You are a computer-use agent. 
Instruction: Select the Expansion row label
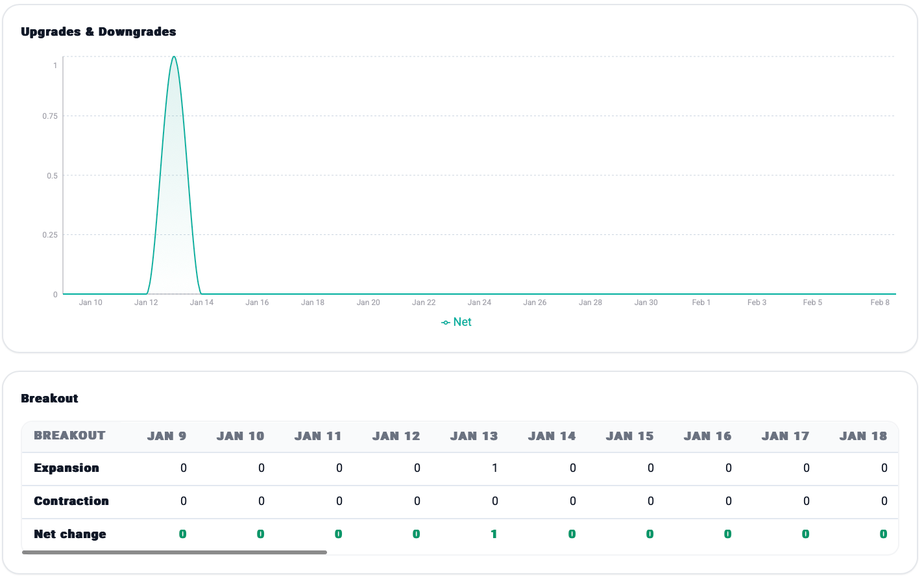66,468
